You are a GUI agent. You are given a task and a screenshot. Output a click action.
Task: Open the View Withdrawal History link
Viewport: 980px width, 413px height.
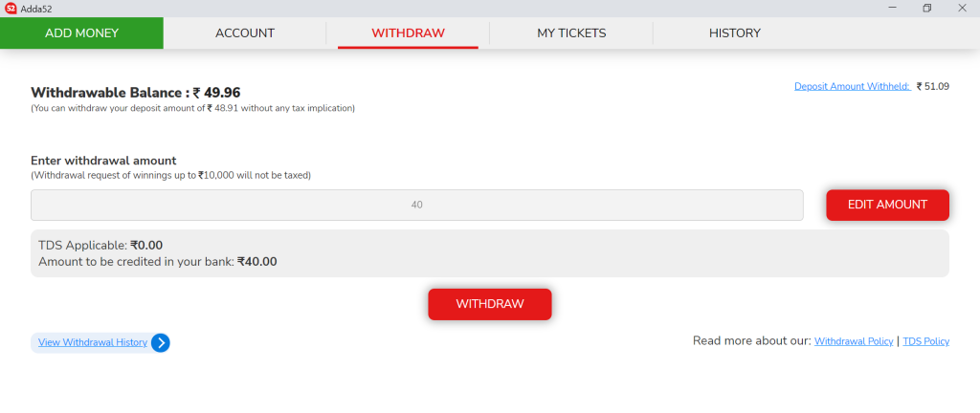pos(93,342)
